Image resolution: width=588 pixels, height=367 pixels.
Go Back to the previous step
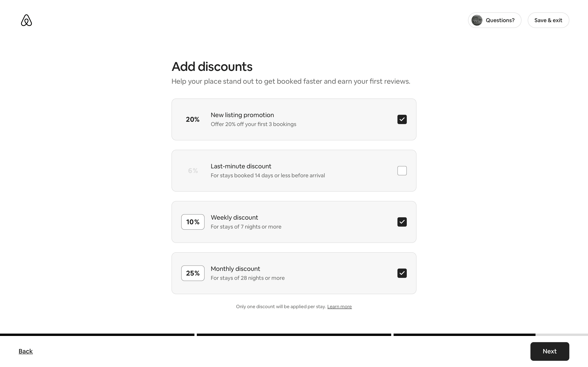pyautogui.click(x=25, y=351)
